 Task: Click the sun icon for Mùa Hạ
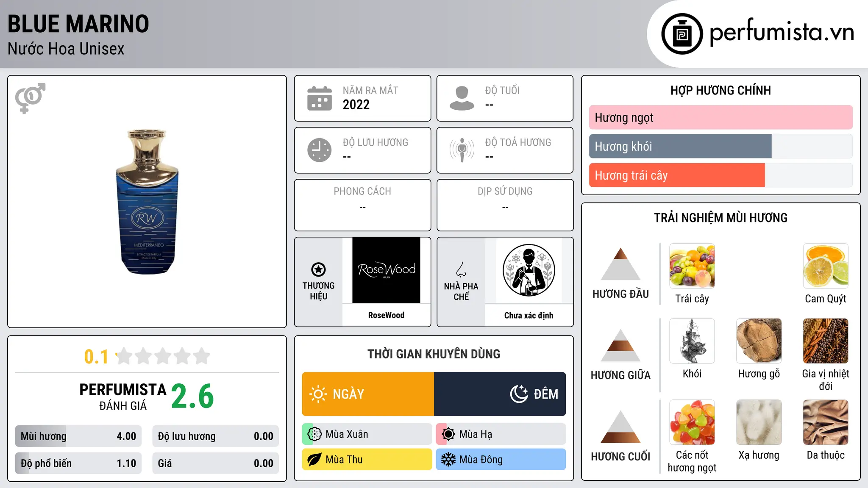[x=448, y=434]
